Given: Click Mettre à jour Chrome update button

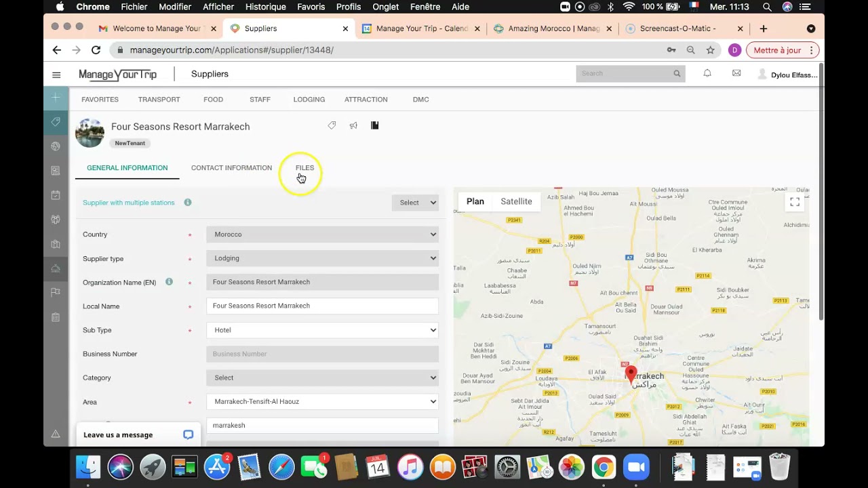Looking at the screenshot, I should (783, 50).
